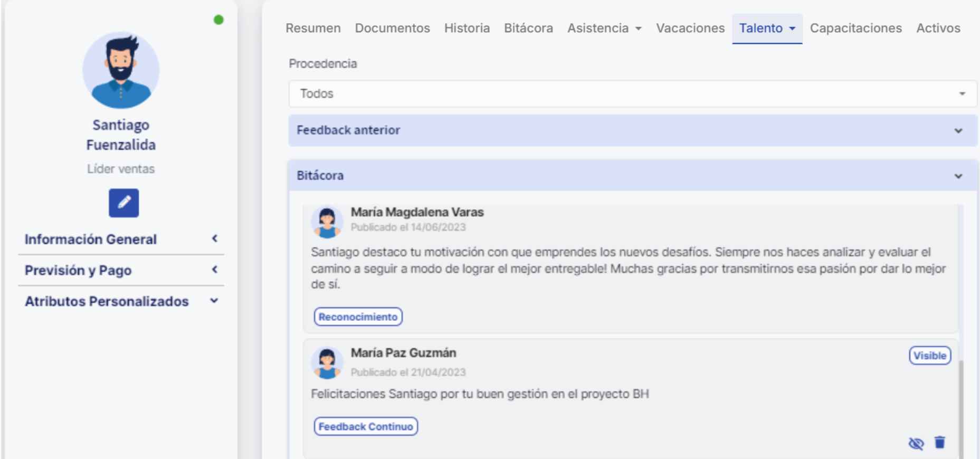Open the Procedencia dropdown showing Todos

(632, 94)
